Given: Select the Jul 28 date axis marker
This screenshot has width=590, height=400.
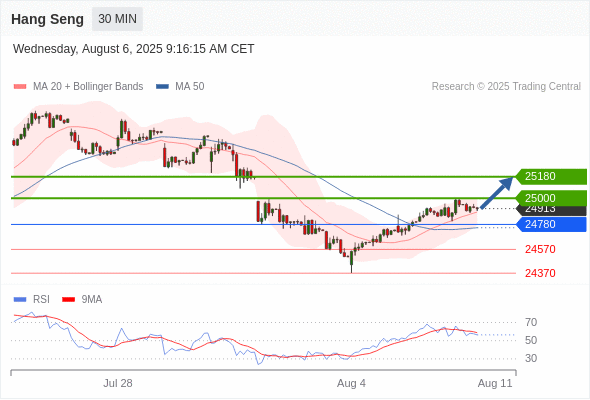Looking at the screenshot, I should point(118,383).
